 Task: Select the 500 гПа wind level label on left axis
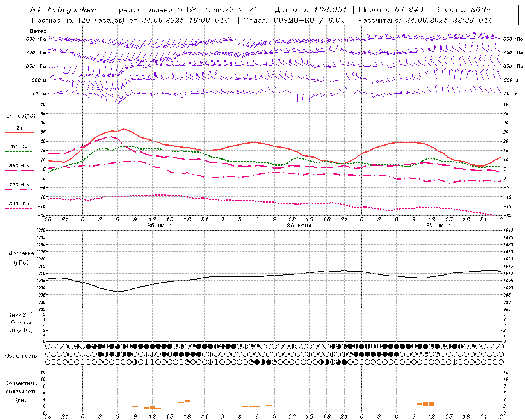pyautogui.click(x=36, y=39)
